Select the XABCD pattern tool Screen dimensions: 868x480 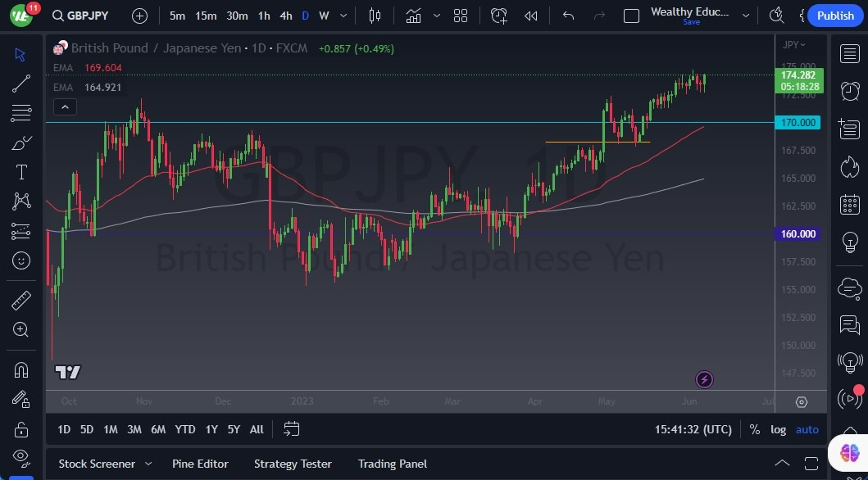click(x=20, y=201)
